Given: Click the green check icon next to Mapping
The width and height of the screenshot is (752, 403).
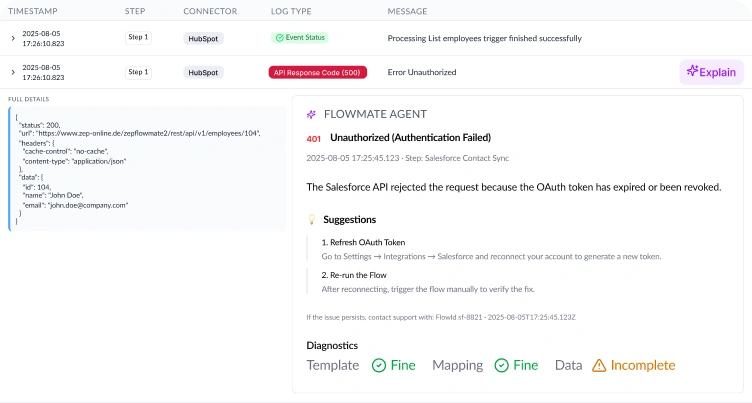Looking at the screenshot, I should tap(502, 366).
